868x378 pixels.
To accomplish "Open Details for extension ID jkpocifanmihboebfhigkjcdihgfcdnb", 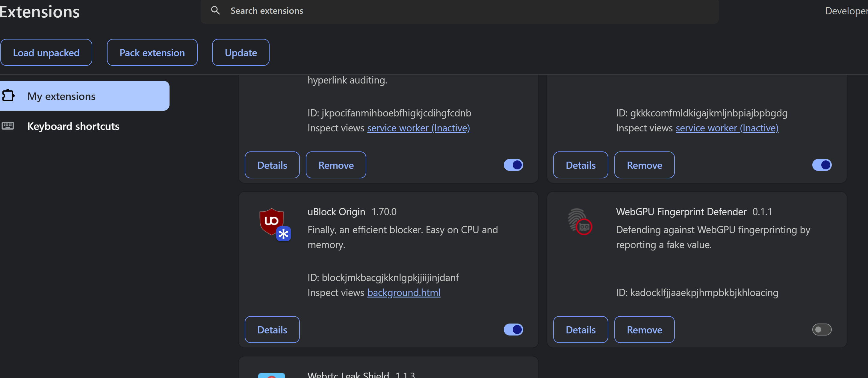I will (x=272, y=165).
